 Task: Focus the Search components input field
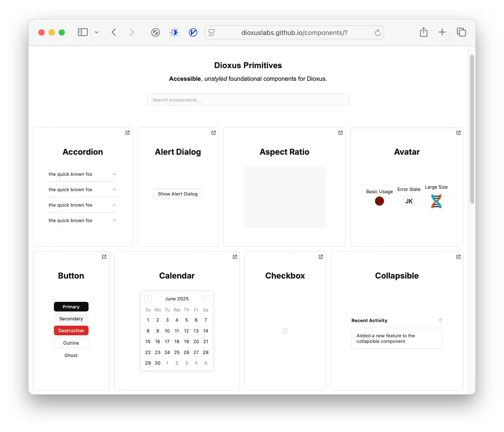tap(248, 100)
